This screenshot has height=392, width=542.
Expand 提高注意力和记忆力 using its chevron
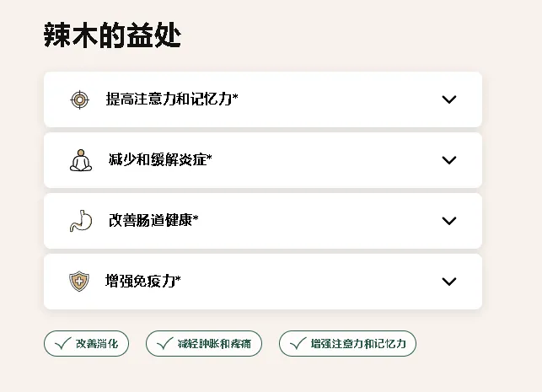coord(448,99)
